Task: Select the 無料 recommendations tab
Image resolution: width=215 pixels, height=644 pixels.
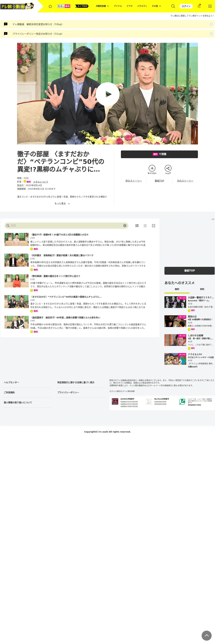Action: pos(177,289)
